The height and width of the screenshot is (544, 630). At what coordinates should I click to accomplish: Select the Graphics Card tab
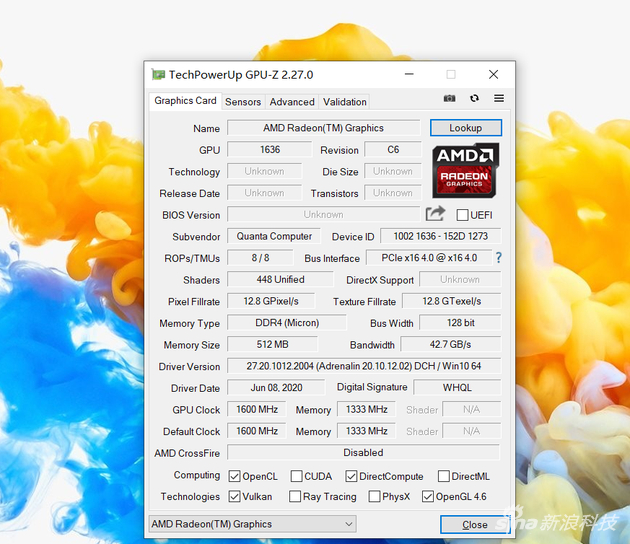[185, 100]
